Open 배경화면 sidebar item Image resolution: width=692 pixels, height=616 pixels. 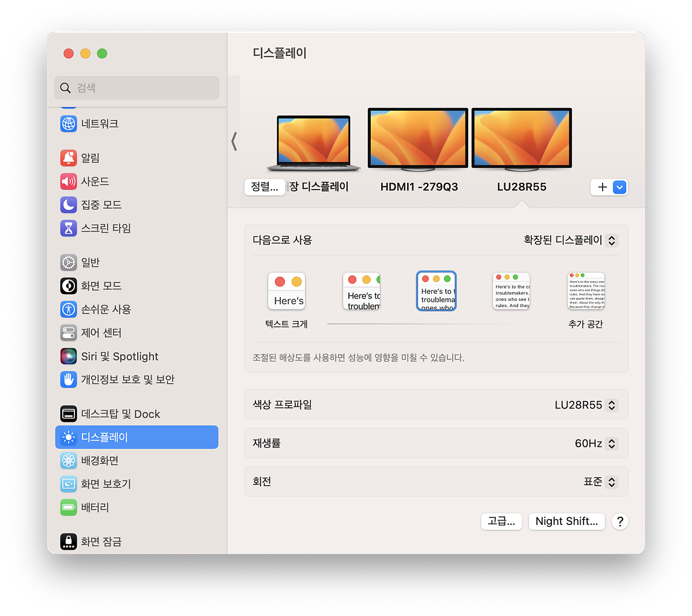tap(137, 460)
